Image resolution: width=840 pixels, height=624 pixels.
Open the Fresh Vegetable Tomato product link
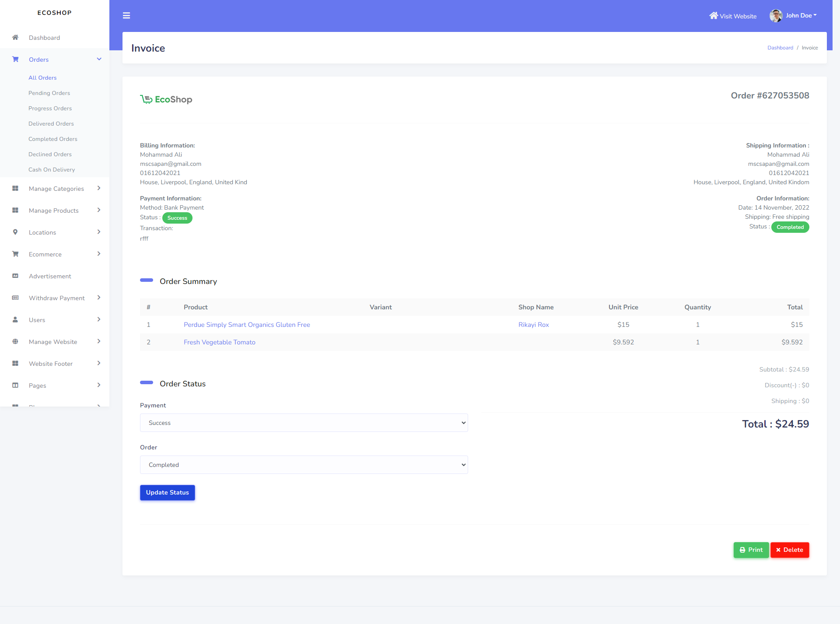coord(219,342)
